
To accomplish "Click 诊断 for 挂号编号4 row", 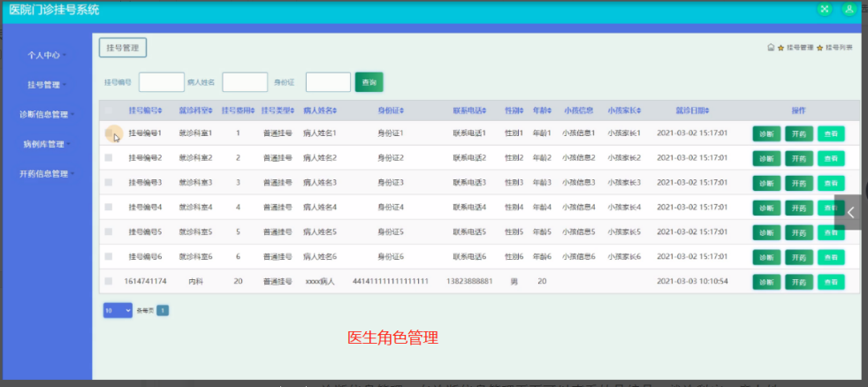I will point(766,208).
